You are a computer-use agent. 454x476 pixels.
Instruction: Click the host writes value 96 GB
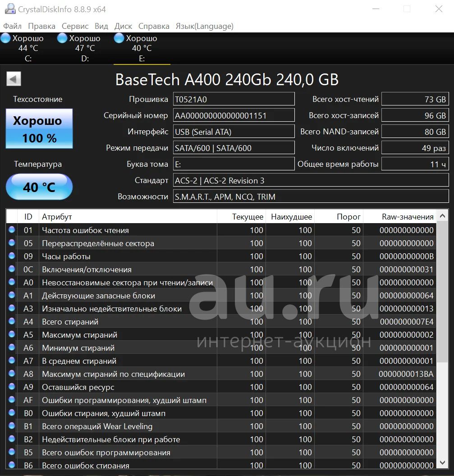coord(415,115)
